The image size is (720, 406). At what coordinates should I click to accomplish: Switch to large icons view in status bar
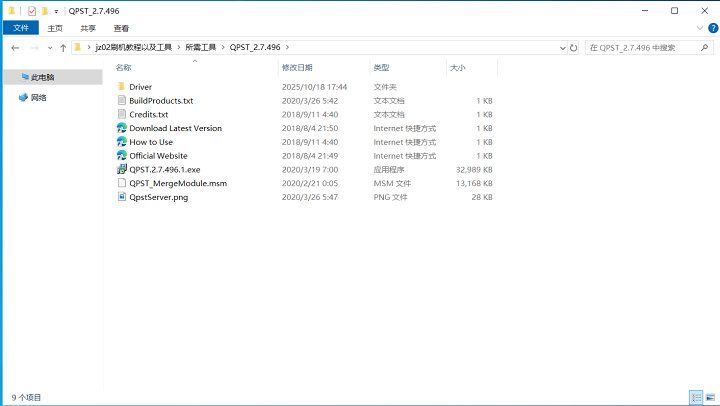pos(710,397)
